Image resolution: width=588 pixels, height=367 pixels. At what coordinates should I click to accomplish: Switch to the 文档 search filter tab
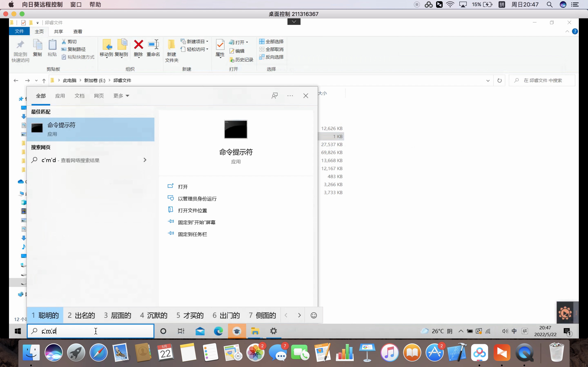tap(79, 96)
